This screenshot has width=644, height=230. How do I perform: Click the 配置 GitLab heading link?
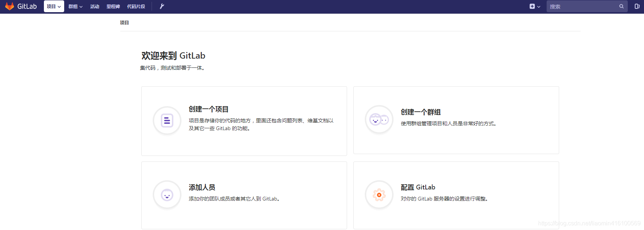click(418, 187)
